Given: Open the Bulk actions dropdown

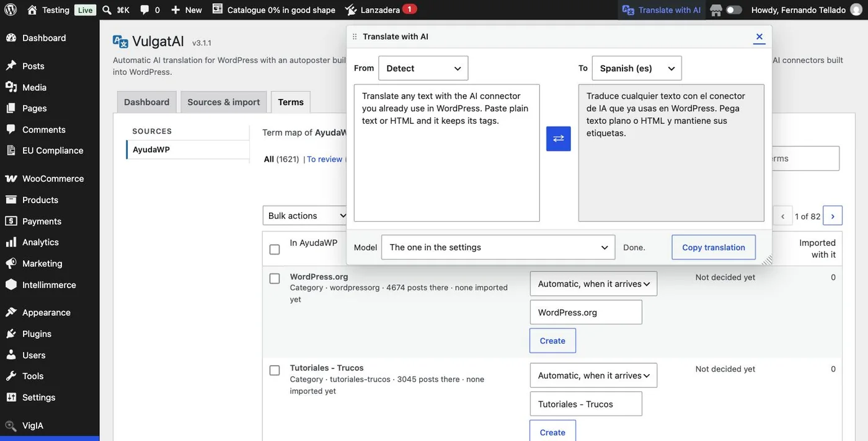Looking at the screenshot, I should [305, 216].
